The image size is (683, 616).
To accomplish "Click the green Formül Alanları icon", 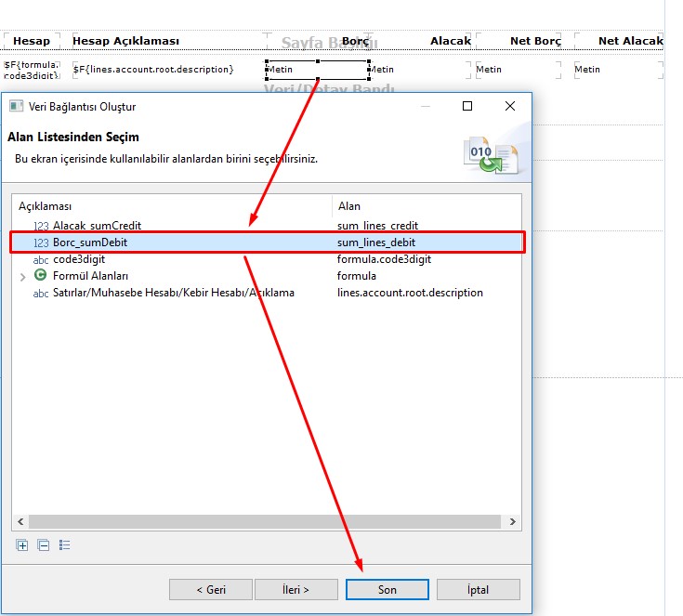I will [40, 276].
